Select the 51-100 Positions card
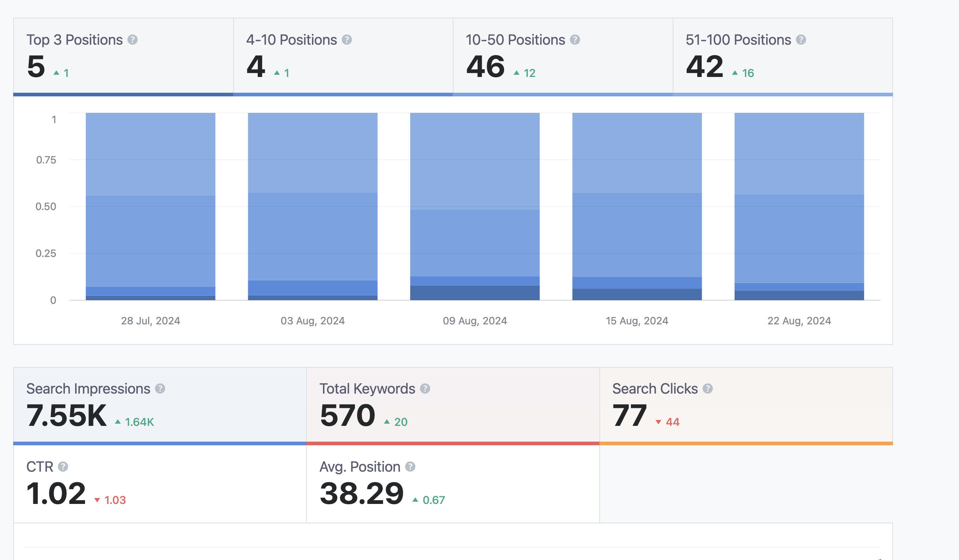The width and height of the screenshot is (959, 560). pyautogui.click(x=783, y=57)
